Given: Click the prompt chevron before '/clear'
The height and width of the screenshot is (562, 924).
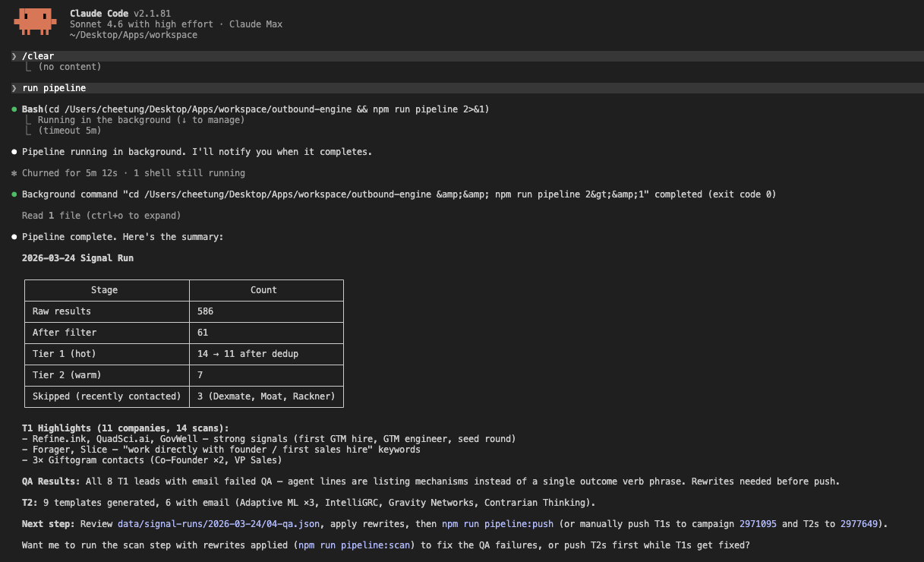Looking at the screenshot, I should click(14, 56).
